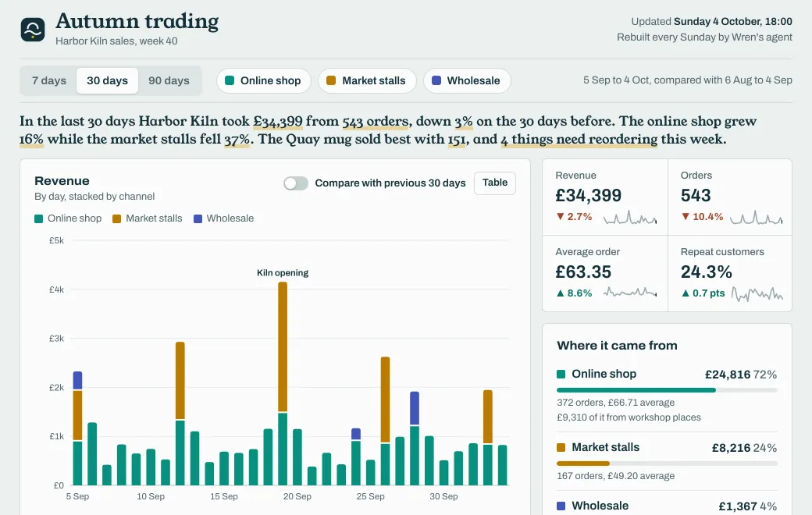This screenshot has height=515, width=812.
Task: Click the Orders sparkline mini chart
Action: tap(756, 218)
